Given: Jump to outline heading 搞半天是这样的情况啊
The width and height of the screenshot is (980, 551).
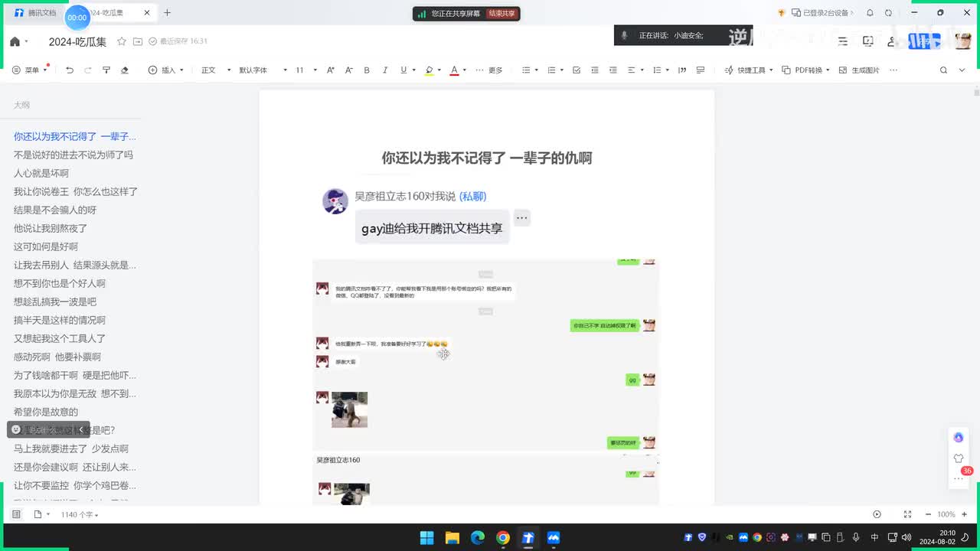Looking at the screenshot, I should click(60, 320).
